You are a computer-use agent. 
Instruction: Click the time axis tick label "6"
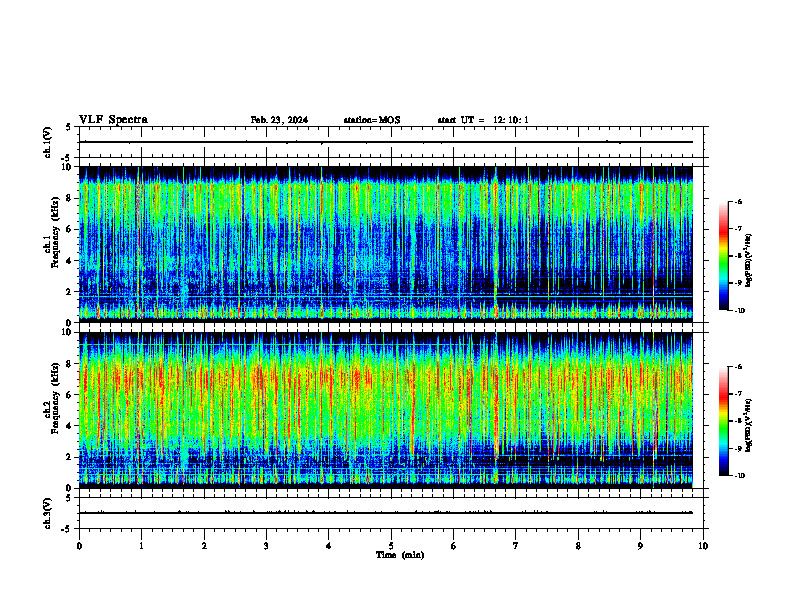click(454, 546)
